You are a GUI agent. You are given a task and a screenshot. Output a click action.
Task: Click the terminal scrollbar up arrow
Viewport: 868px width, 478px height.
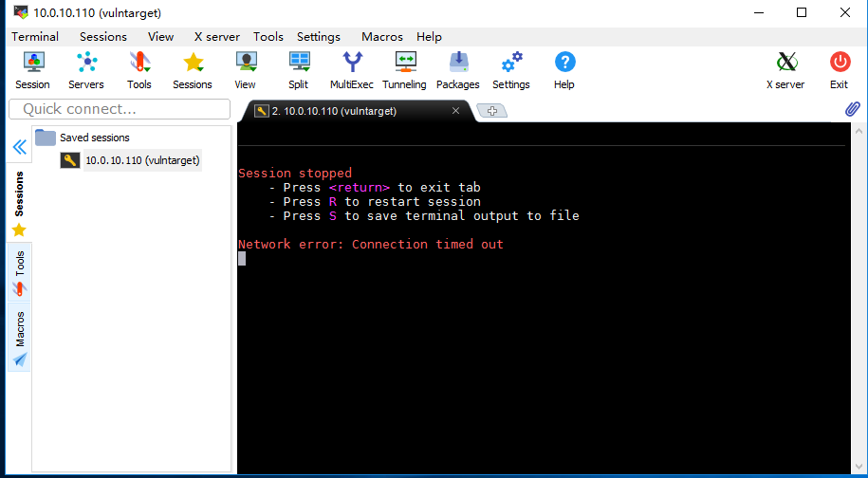pyautogui.click(x=859, y=131)
